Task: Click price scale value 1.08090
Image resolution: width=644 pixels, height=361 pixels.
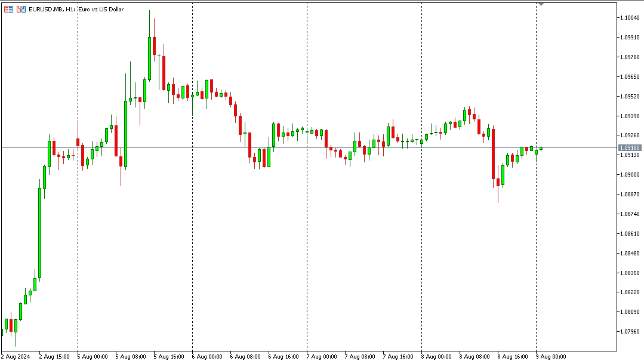Action: (x=630, y=312)
